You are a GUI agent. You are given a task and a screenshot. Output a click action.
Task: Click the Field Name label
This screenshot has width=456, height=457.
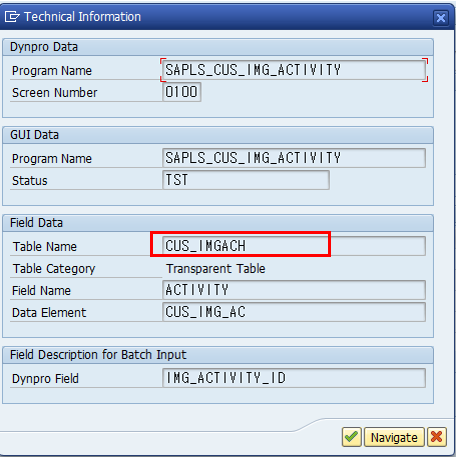click(41, 291)
